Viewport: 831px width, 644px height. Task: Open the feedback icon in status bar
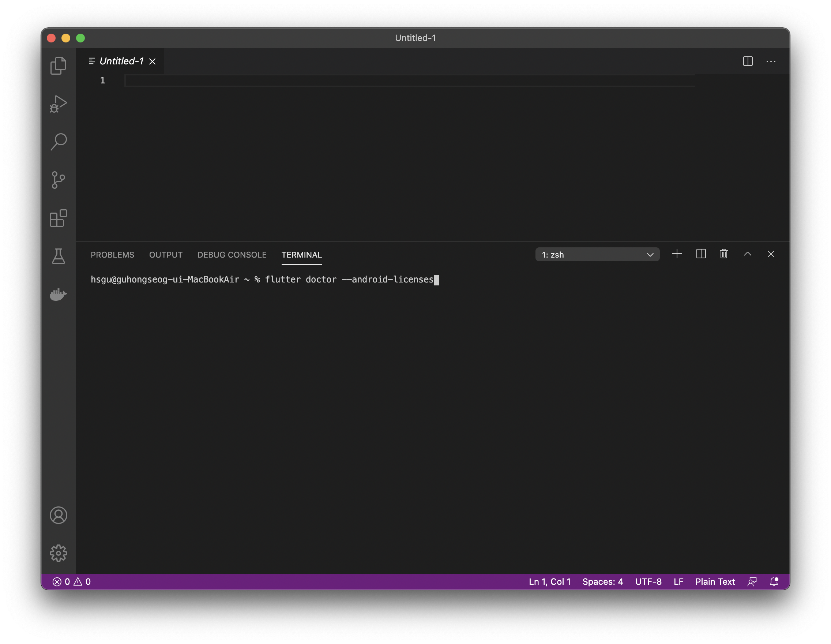752,581
